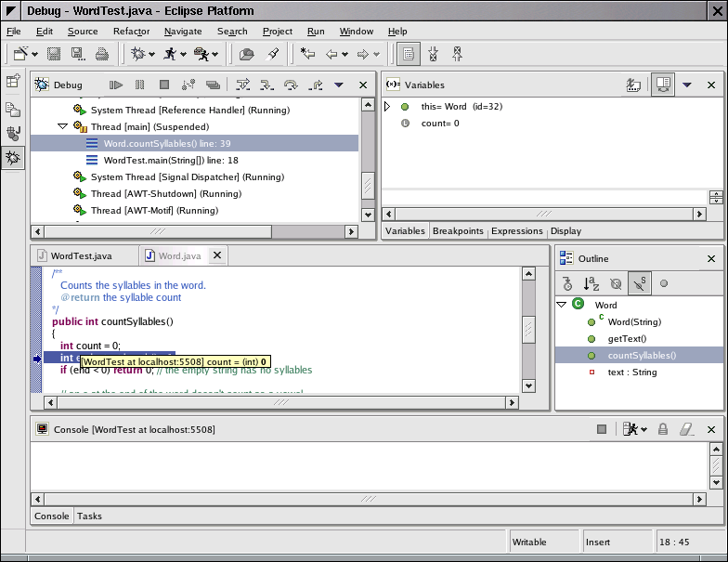The width and height of the screenshot is (728, 562).
Task: Switch to the Breakpoints tab
Action: [459, 231]
